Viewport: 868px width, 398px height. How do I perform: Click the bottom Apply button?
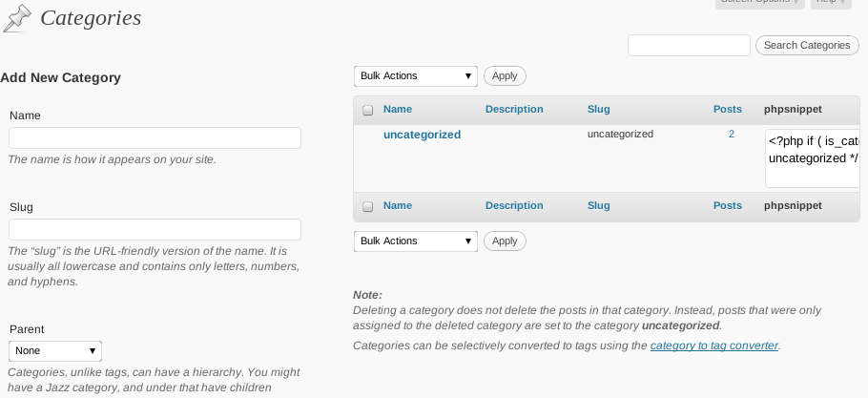click(x=505, y=241)
